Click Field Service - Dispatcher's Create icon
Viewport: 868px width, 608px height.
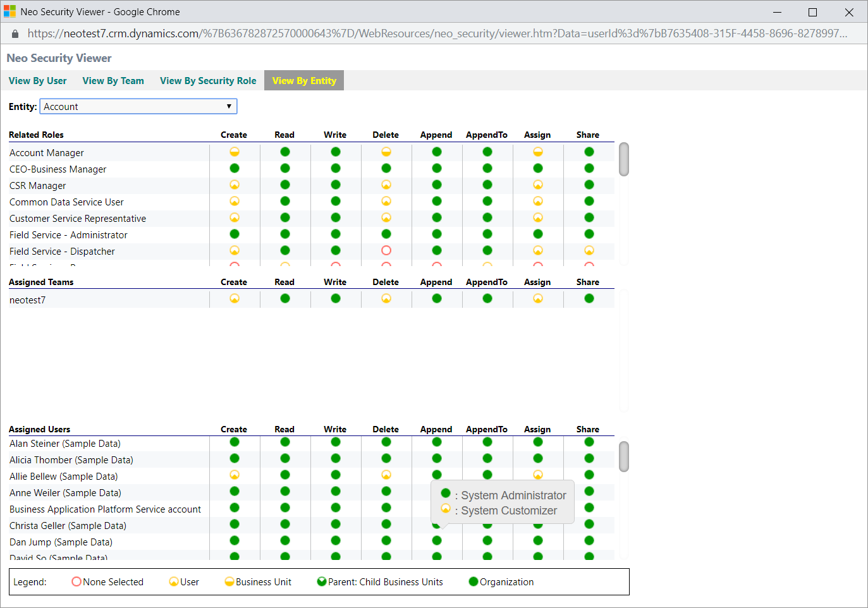tap(235, 250)
